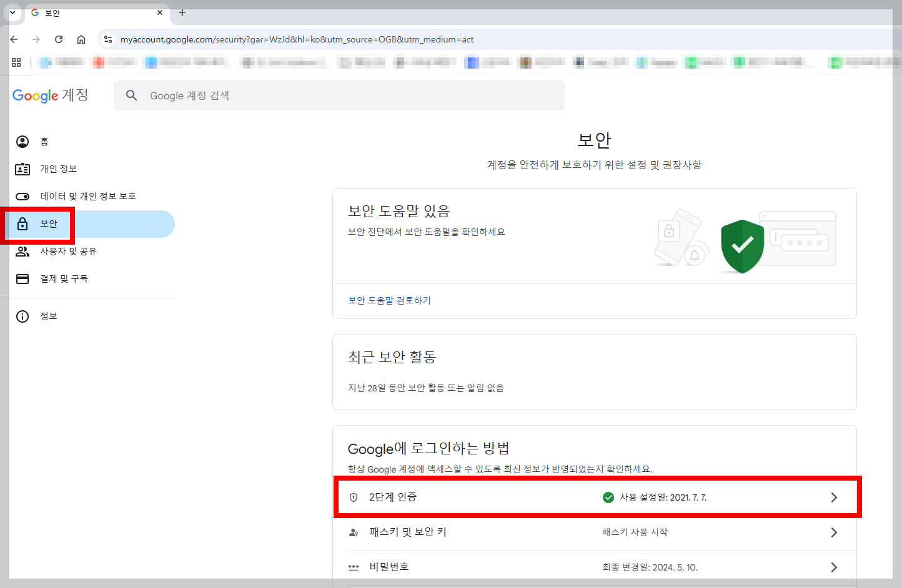Click the search magnifier icon

(131, 96)
